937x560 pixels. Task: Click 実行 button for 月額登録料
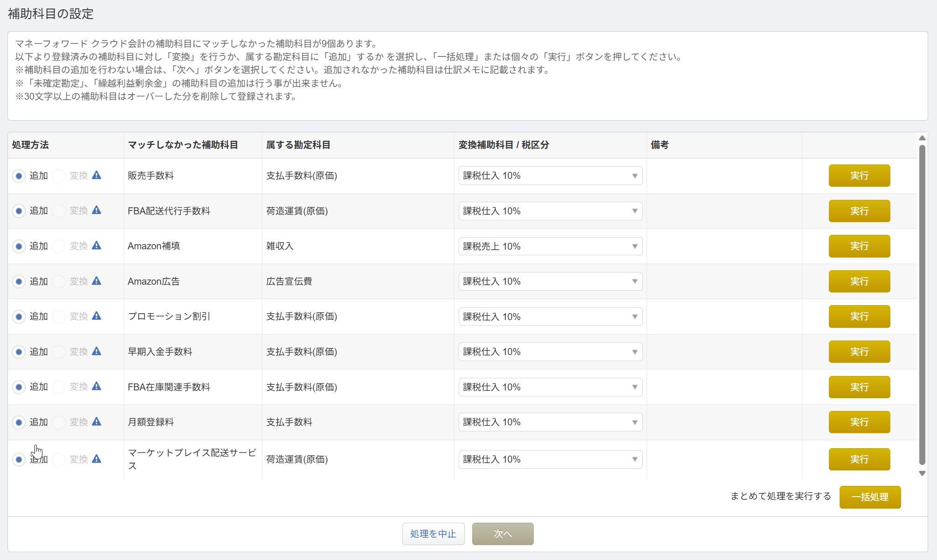pyautogui.click(x=859, y=422)
